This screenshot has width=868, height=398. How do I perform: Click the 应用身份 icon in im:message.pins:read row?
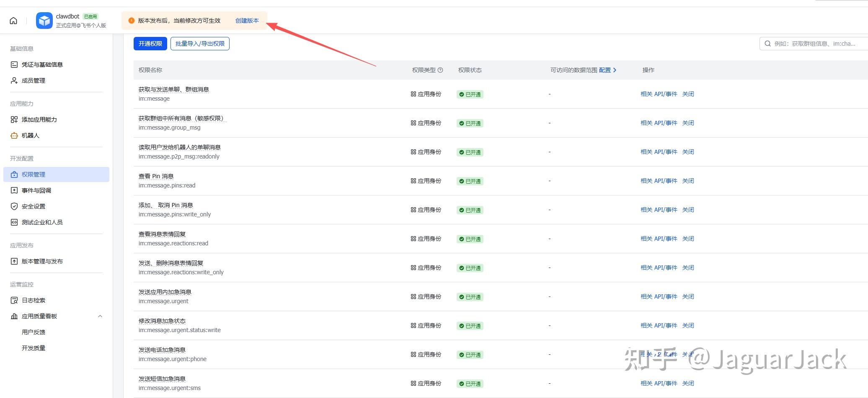pos(413,181)
